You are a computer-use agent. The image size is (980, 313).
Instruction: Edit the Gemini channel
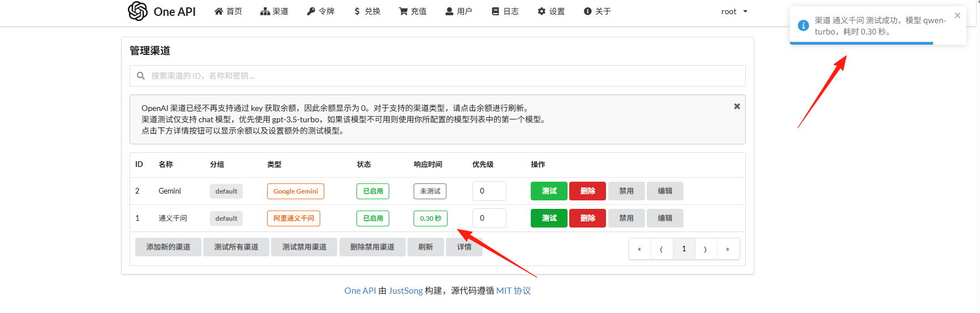point(665,191)
